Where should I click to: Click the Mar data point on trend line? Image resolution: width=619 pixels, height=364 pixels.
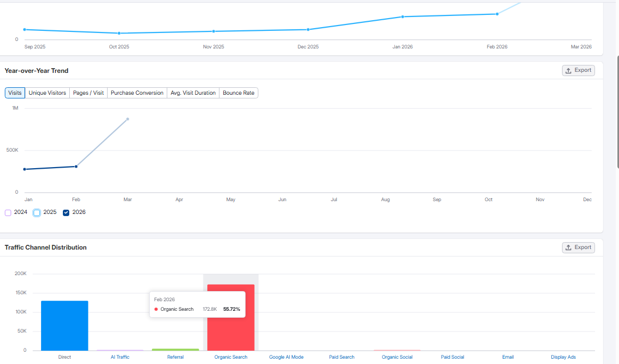point(128,119)
